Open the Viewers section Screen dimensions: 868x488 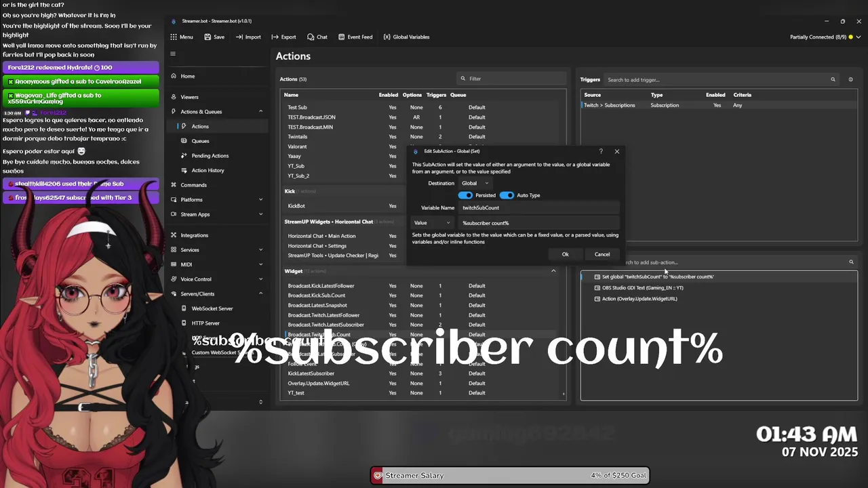click(x=189, y=97)
